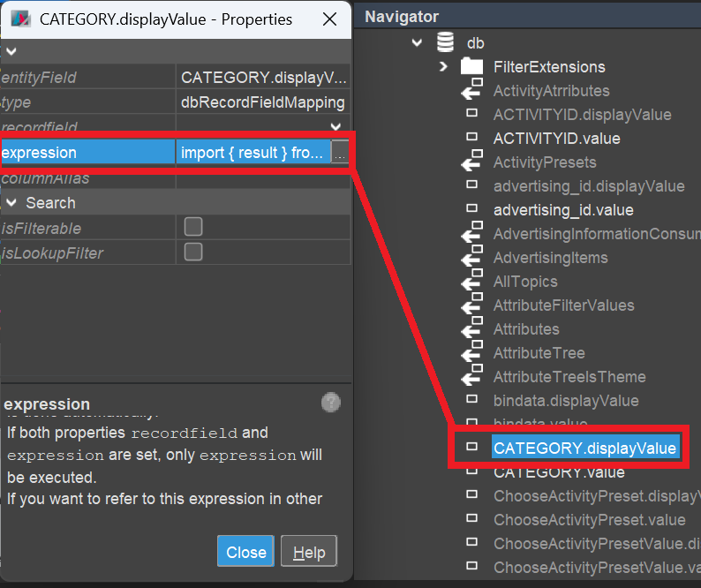Image resolution: width=701 pixels, height=588 pixels.
Task: Click the AttributeTree consumer arrow icon
Action: coord(471,352)
